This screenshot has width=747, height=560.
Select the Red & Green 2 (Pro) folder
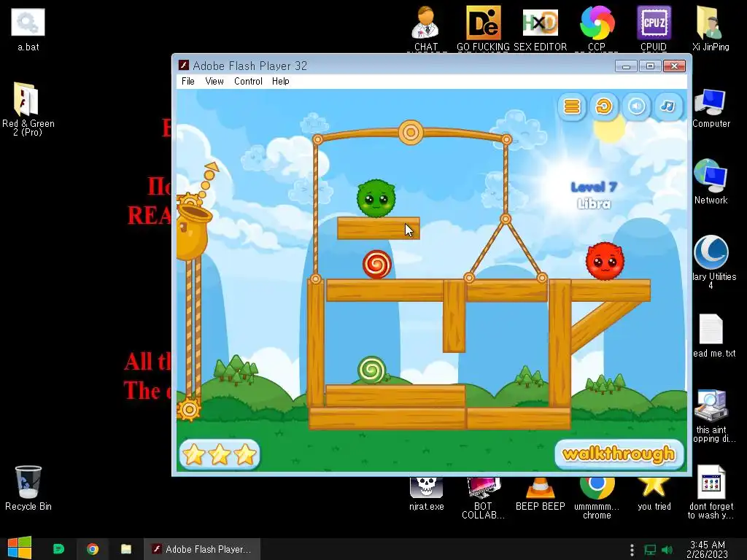(28, 109)
